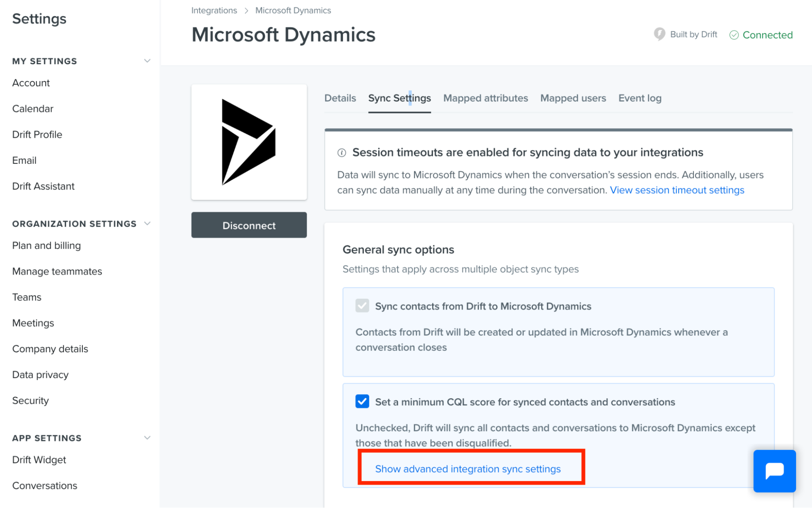Switch to the Event log tab
Image resolution: width=812 pixels, height=508 pixels.
(640, 98)
